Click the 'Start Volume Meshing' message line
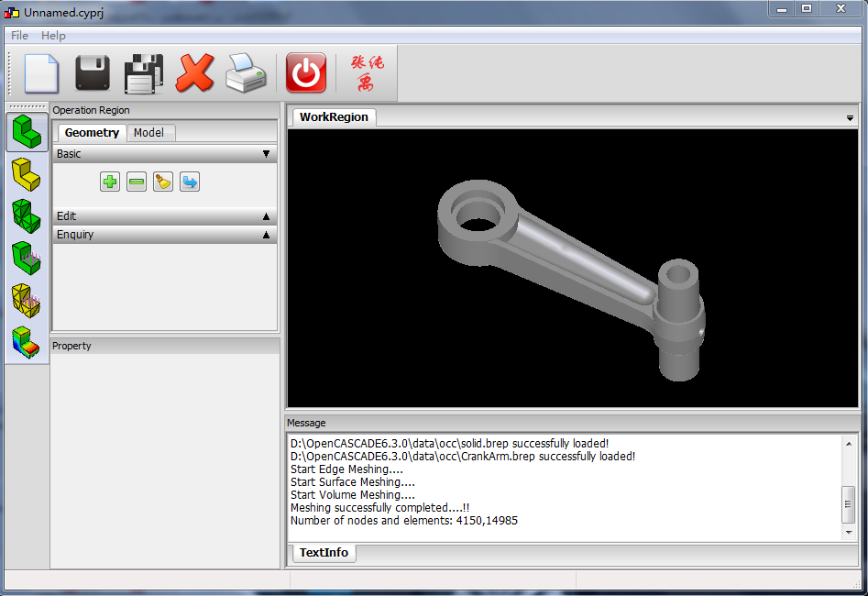Image resolution: width=868 pixels, height=596 pixels. (x=353, y=495)
